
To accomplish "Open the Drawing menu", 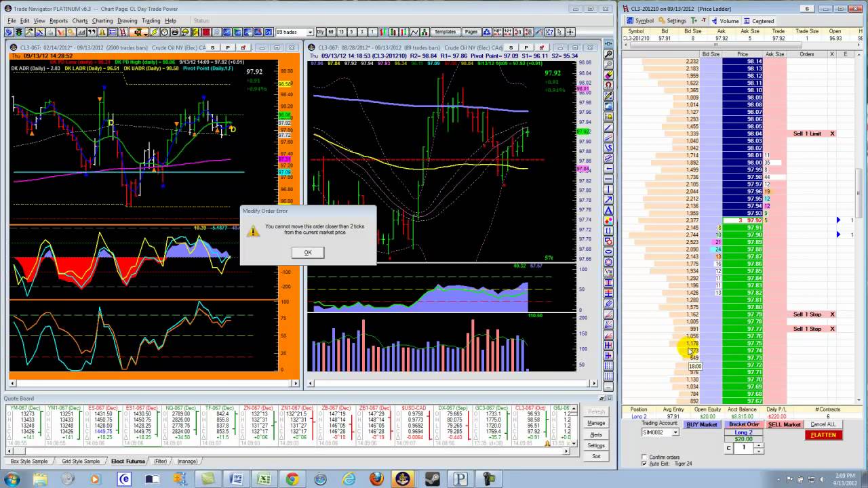I will click(x=127, y=20).
